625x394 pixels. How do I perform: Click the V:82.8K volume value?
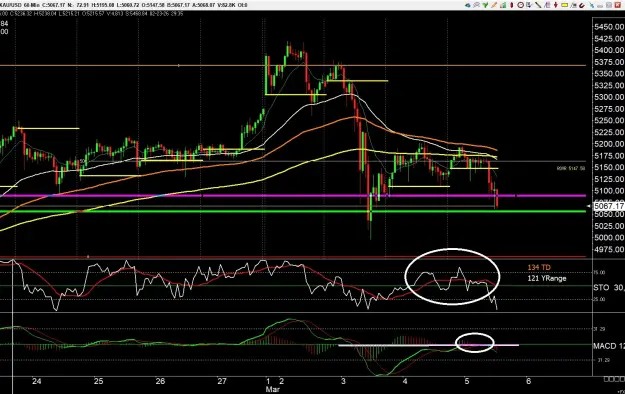pyautogui.click(x=227, y=5)
